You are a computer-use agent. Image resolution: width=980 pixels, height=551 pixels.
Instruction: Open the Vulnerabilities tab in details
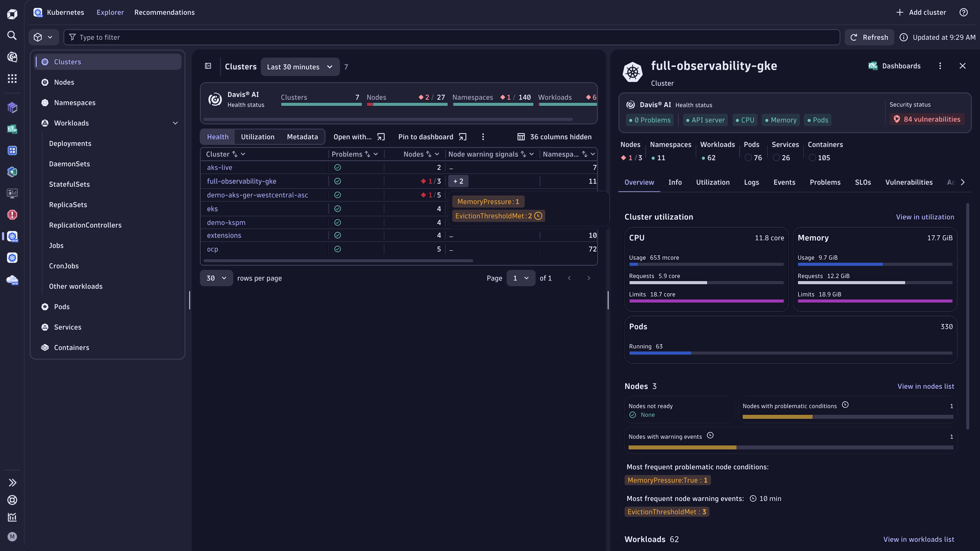click(909, 182)
